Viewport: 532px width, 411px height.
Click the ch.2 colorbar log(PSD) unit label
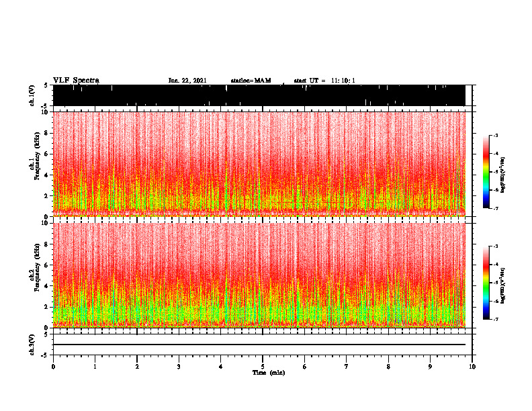503,286
